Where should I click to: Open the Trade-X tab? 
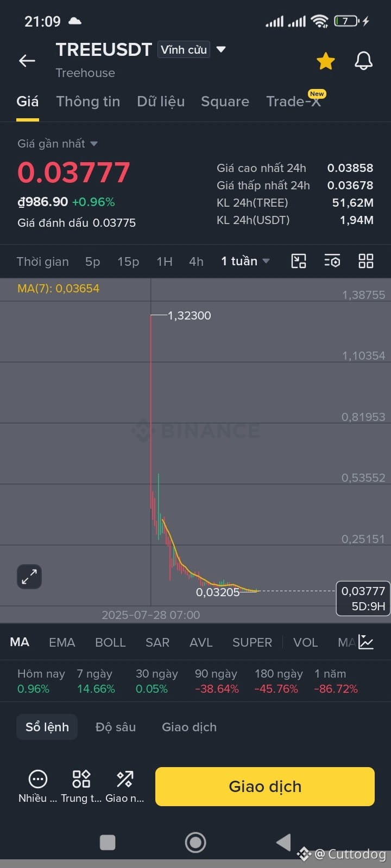coord(294,101)
